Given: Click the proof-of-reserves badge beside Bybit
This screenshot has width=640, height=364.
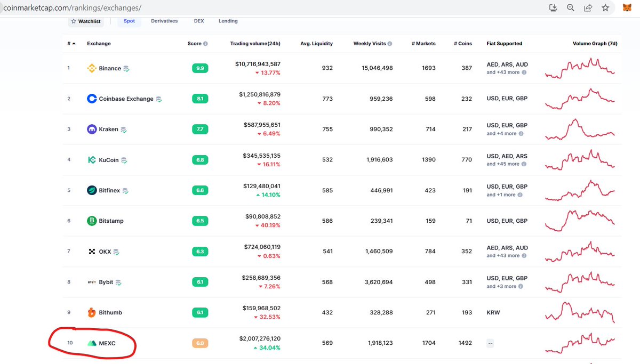Looking at the screenshot, I should pyautogui.click(x=118, y=282).
